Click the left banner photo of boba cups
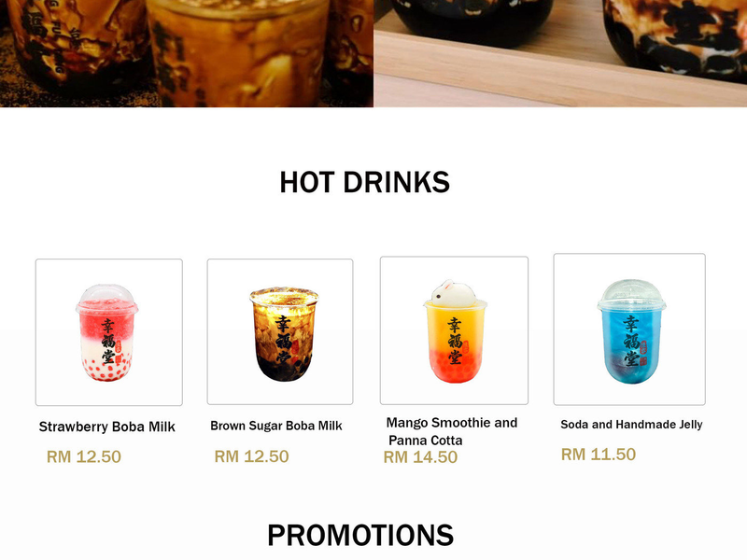Image resolution: width=747 pixels, height=560 pixels. [187, 53]
